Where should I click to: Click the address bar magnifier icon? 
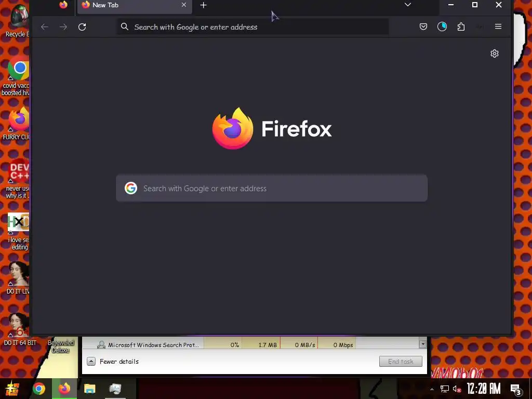point(125,27)
